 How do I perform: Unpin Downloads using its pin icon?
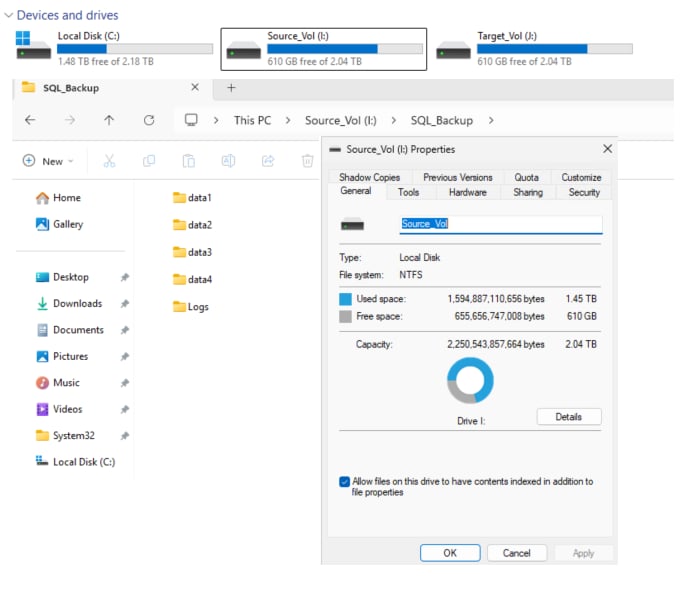(125, 304)
